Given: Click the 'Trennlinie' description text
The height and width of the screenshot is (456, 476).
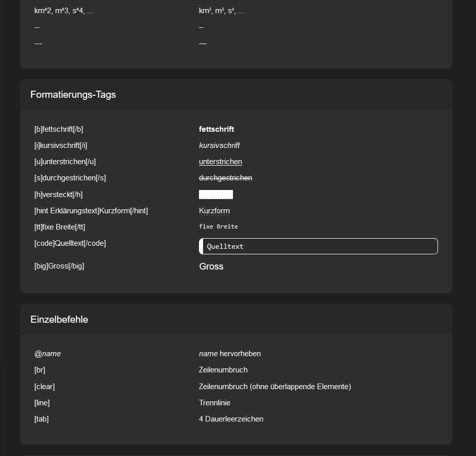Looking at the screenshot, I should [215, 403].
